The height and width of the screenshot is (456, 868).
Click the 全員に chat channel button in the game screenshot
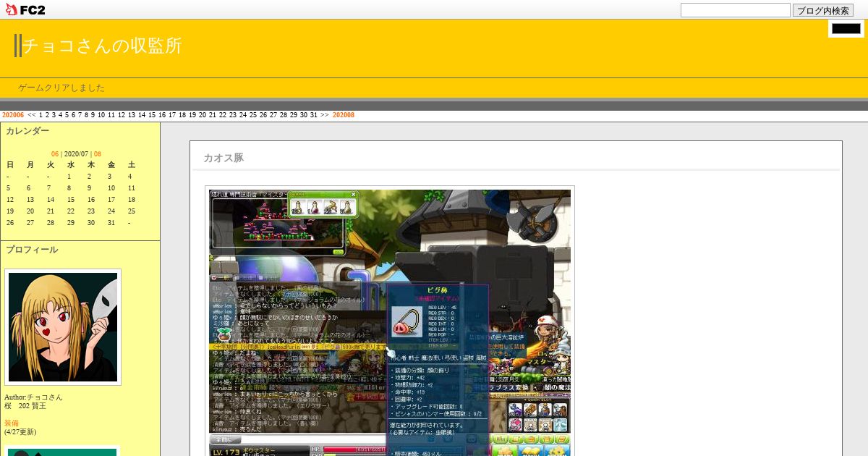[x=225, y=439]
